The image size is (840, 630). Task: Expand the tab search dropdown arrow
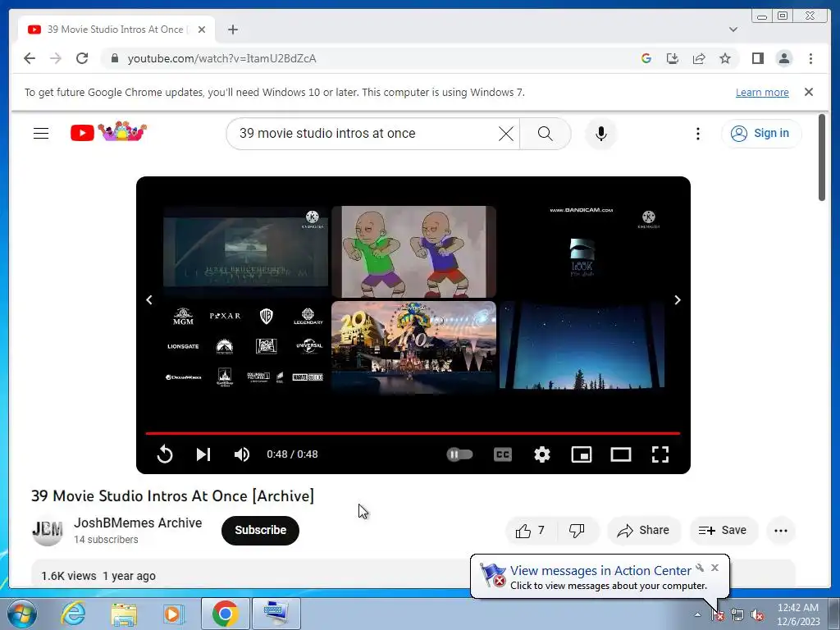pyautogui.click(x=733, y=30)
